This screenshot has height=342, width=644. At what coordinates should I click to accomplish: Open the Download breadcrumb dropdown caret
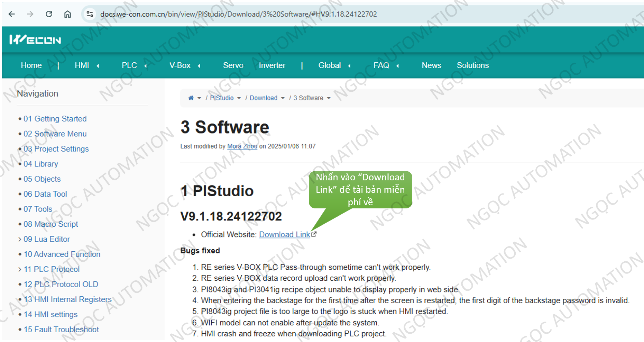[283, 98]
